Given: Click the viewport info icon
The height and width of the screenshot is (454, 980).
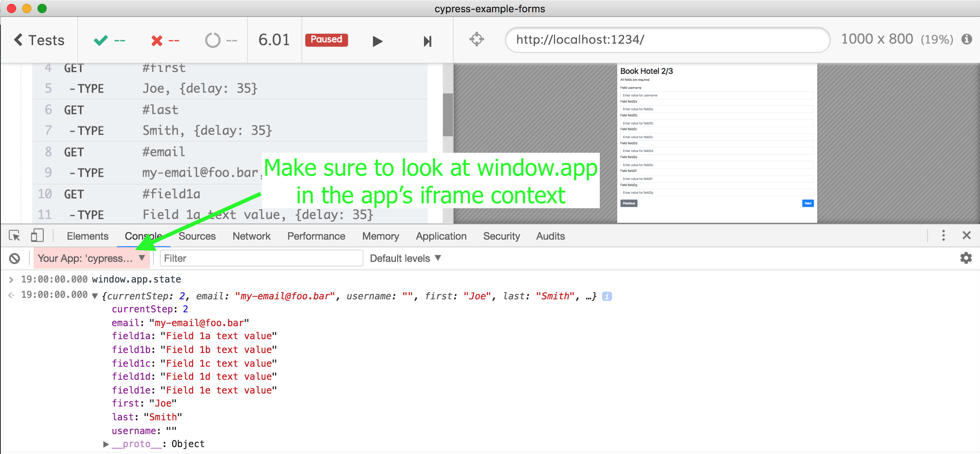Looking at the screenshot, I should [x=967, y=39].
